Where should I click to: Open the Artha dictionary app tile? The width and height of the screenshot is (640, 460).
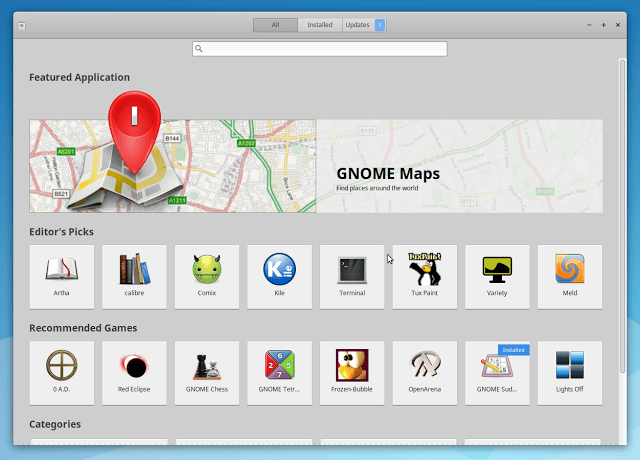click(62, 276)
